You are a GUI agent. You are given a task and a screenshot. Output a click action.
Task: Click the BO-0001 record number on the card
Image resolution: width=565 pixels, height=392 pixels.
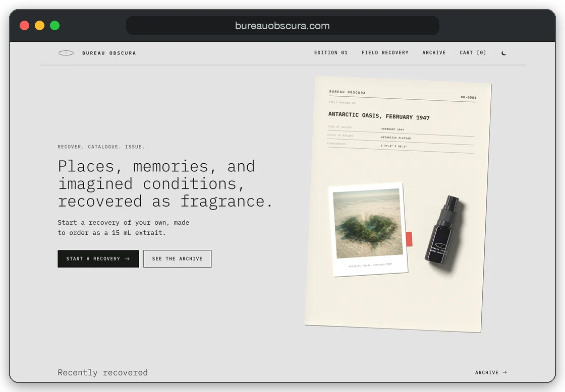(468, 97)
